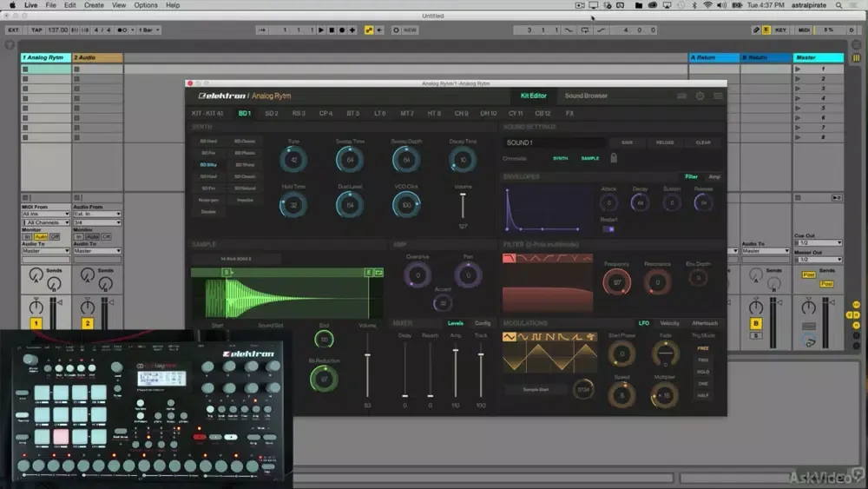Switch modulations to the Velocity tab
This screenshot has width=868, height=489.
point(669,323)
